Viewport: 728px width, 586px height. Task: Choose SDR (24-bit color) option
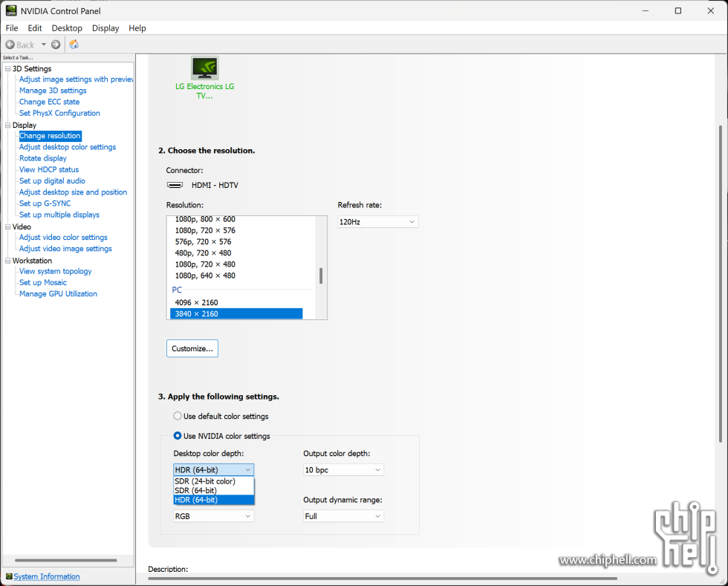[x=214, y=481]
